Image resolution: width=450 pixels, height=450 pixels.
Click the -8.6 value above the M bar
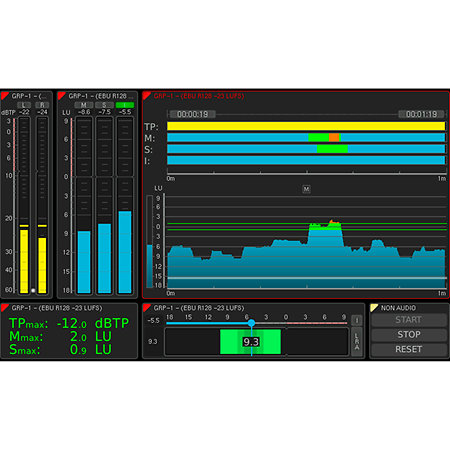click(x=84, y=112)
